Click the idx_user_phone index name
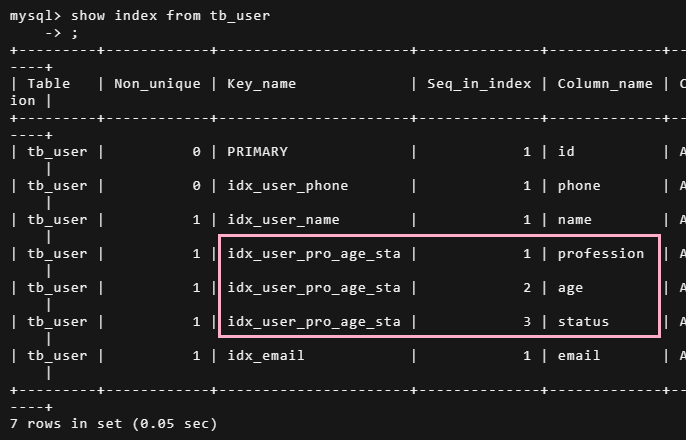 click(x=288, y=186)
